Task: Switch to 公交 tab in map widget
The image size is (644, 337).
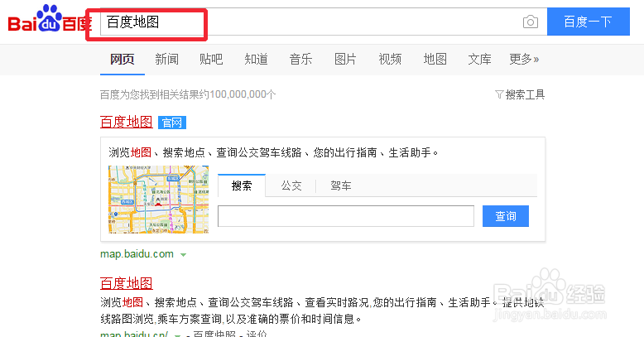Action: tap(291, 185)
